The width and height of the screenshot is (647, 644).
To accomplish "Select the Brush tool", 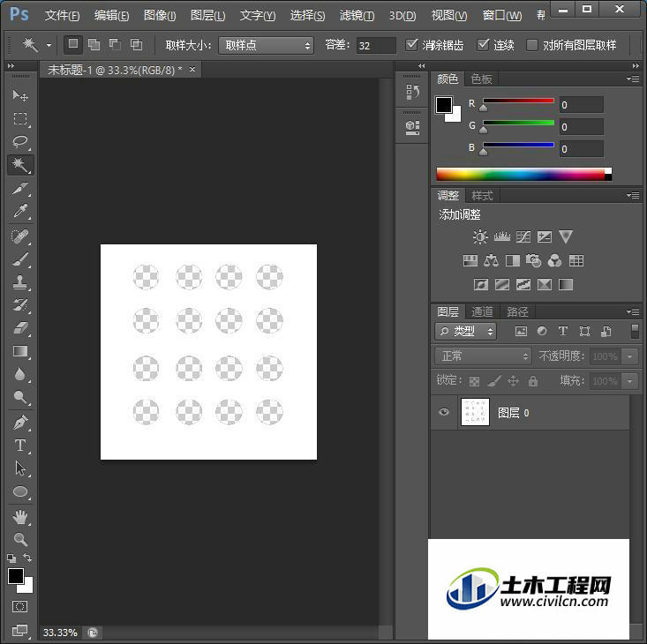I will point(19,259).
